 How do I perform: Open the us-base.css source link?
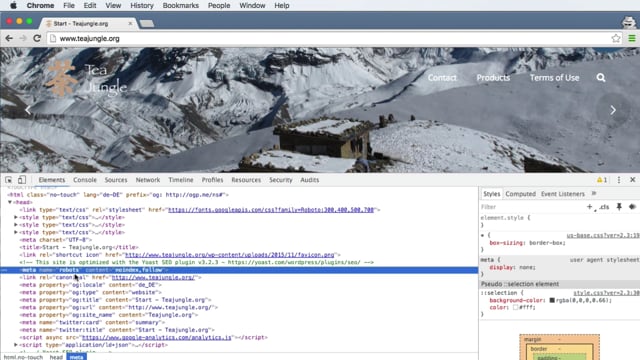coord(603,236)
